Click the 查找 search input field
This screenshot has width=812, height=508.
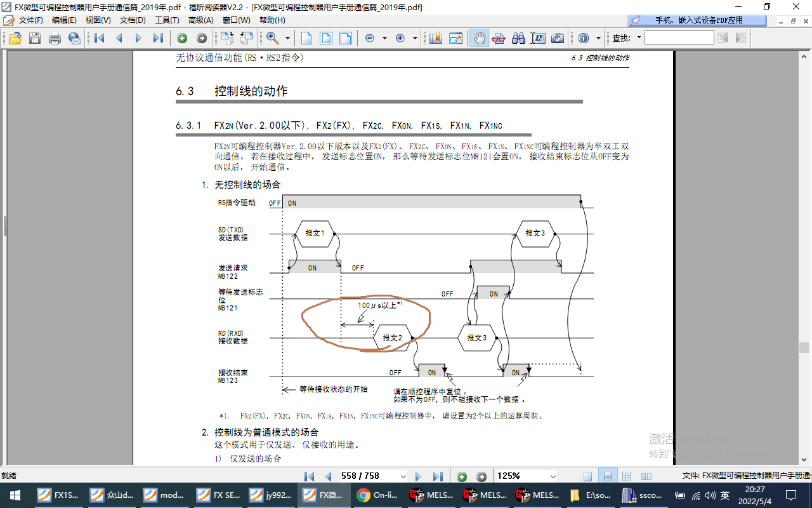coord(679,38)
